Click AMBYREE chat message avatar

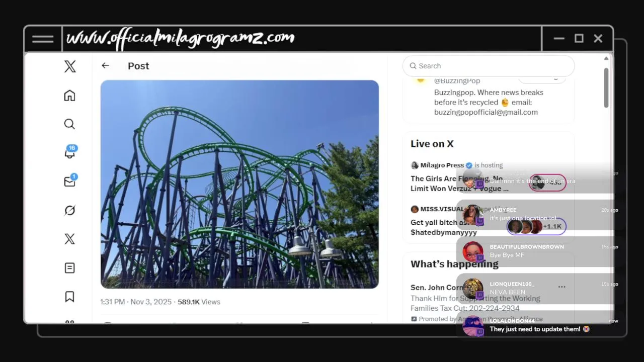tap(473, 215)
